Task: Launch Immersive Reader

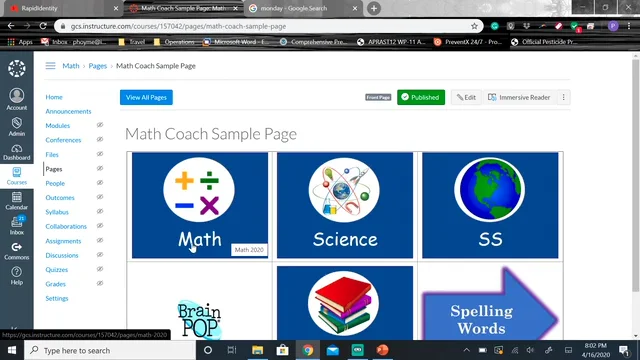Action: 519,97
